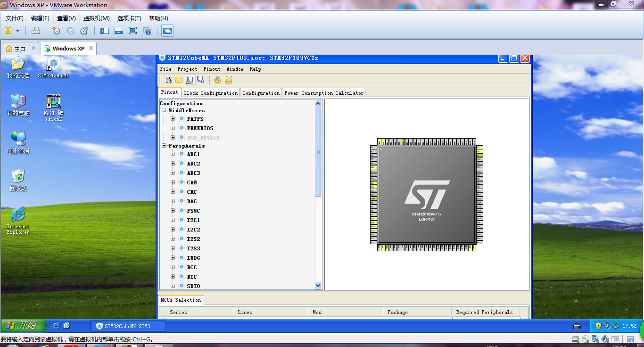
Task: Open the Power Consumption Calculator tab
Action: click(324, 93)
